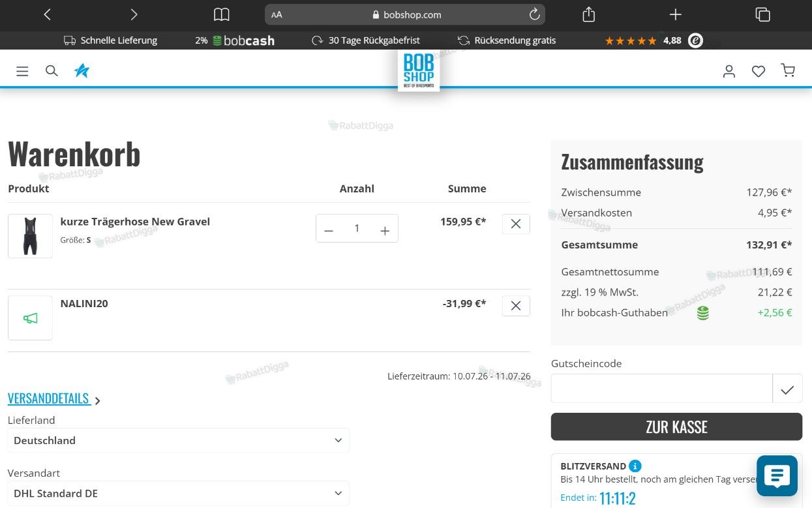812x508 pixels.
Task: Select the 159,95 € product sum
Action: click(x=463, y=222)
